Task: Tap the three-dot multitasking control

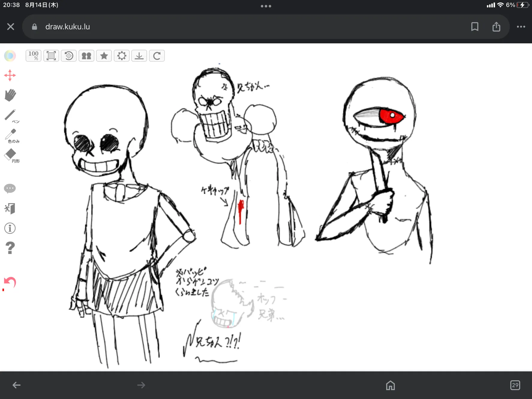Action: point(266,6)
